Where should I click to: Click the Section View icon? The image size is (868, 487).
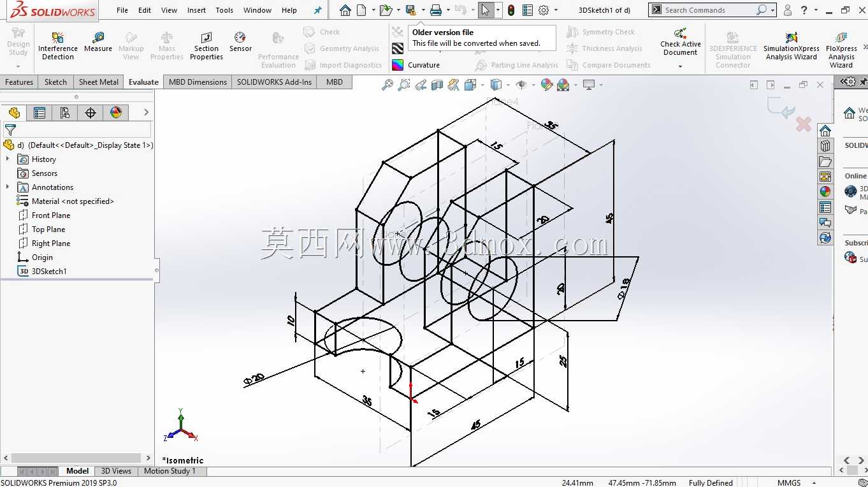click(437, 85)
